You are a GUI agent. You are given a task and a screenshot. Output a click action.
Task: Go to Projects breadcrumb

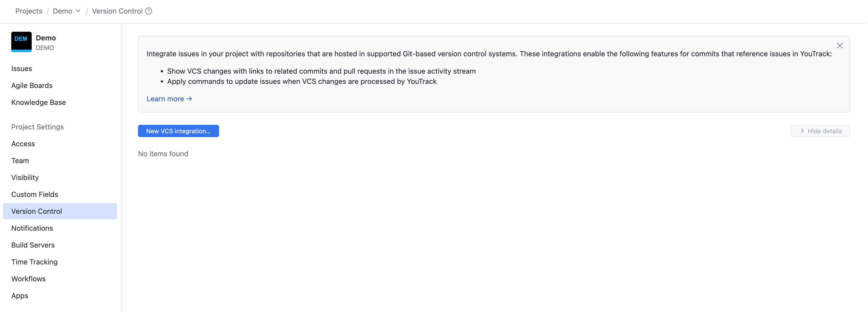tap(29, 11)
